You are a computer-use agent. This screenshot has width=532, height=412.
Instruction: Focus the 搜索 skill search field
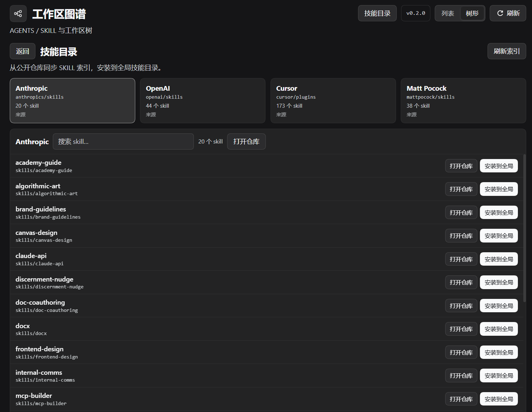click(123, 142)
